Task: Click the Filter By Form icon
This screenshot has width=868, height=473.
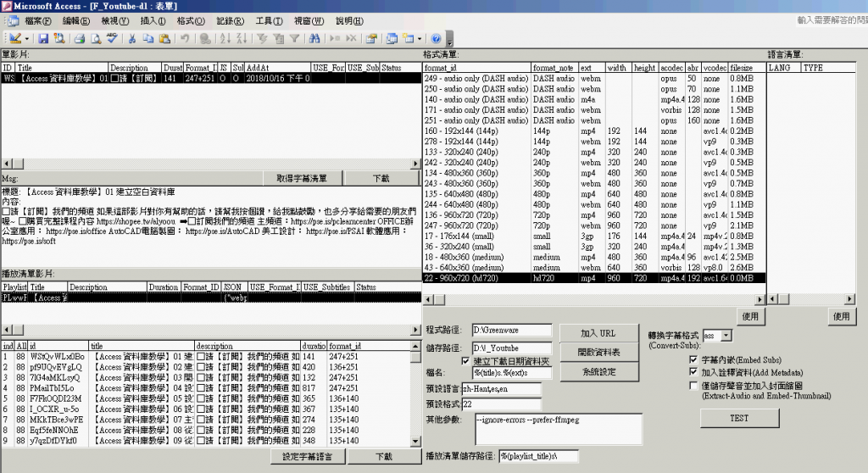Action: tap(278, 39)
